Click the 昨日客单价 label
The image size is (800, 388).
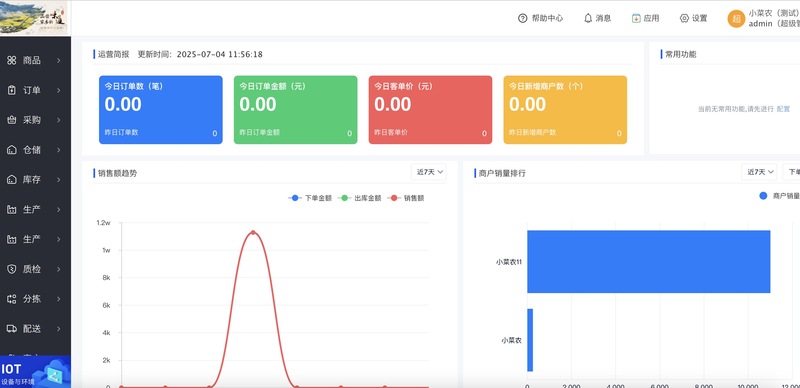coord(391,132)
